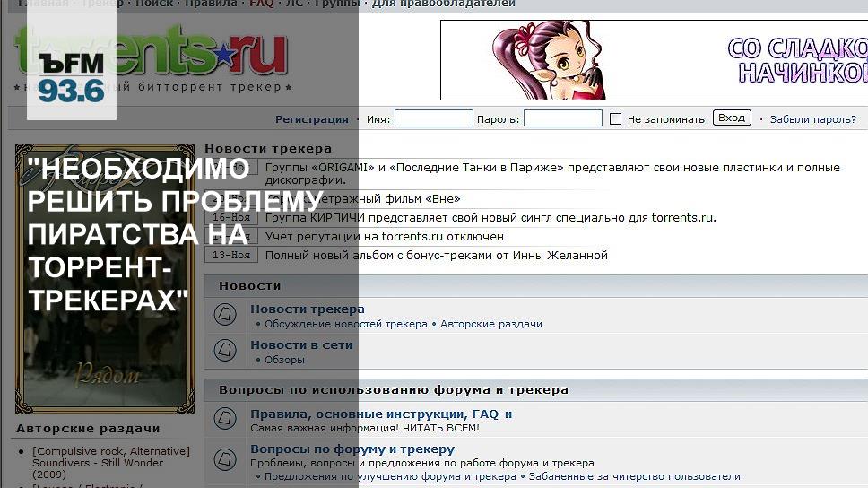Open the Регистрация link
This screenshot has width=868, height=488.
(312, 119)
